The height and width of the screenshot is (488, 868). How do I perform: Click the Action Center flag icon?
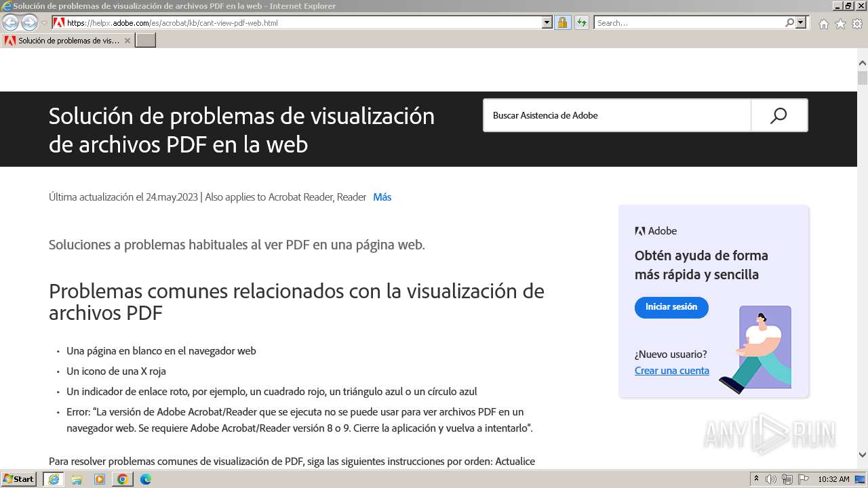point(804,479)
